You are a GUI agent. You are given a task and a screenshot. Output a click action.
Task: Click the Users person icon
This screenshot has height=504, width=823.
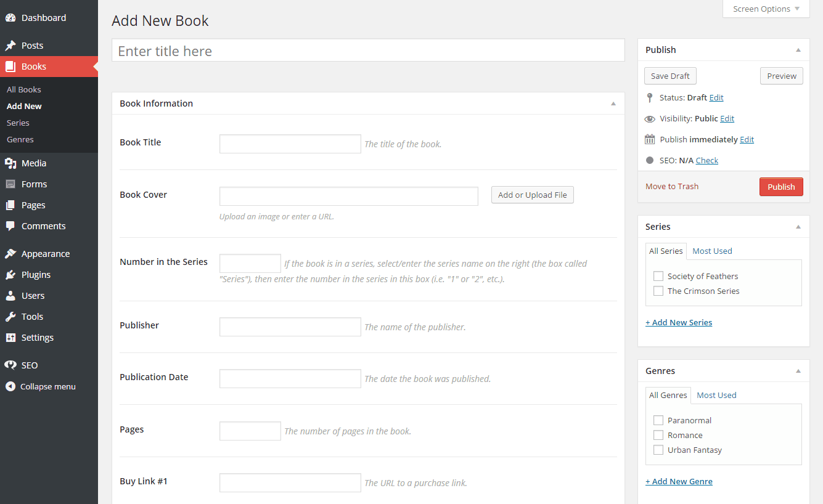pyautogui.click(x=10, y=296)
